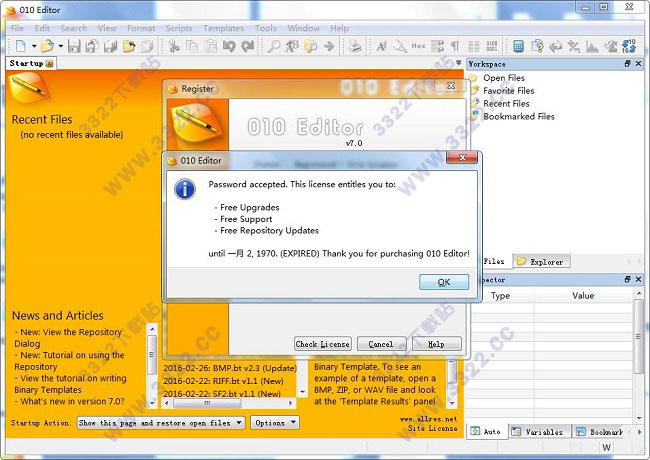Screen dimensions: 650x460
Task: Click Check License in Register dialog
Action: pos(323,344)
